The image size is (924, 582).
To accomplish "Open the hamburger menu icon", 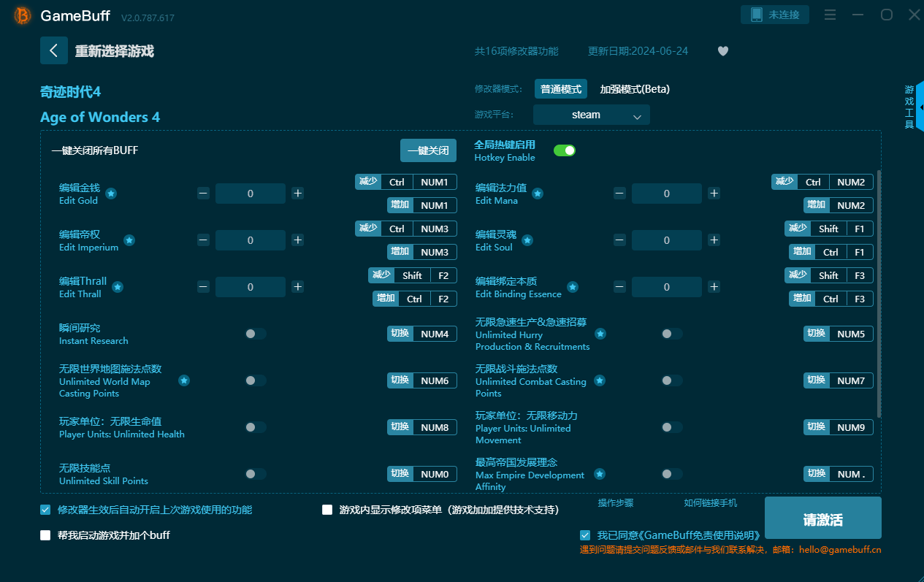I will [830, 15].
